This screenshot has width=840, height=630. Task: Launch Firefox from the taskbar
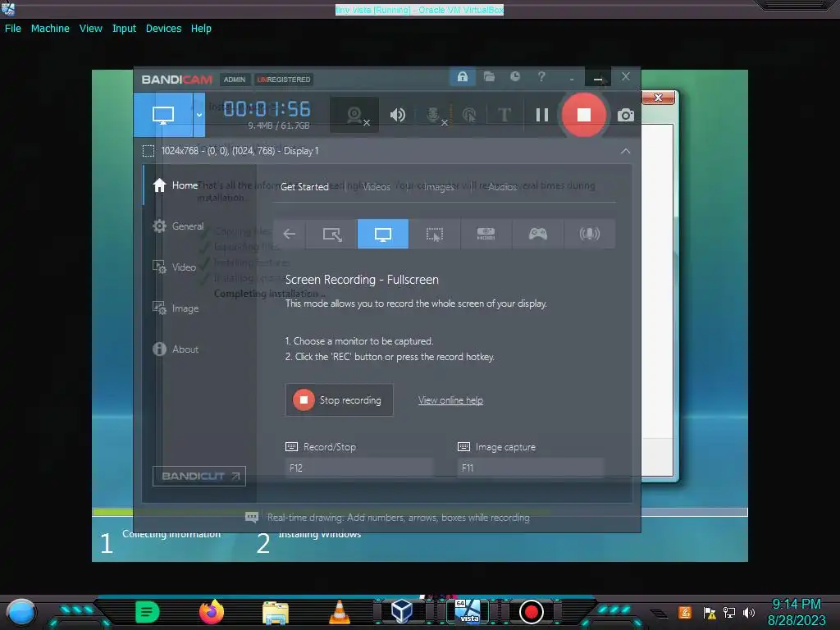pyautogui.click(x=212, y=612)
